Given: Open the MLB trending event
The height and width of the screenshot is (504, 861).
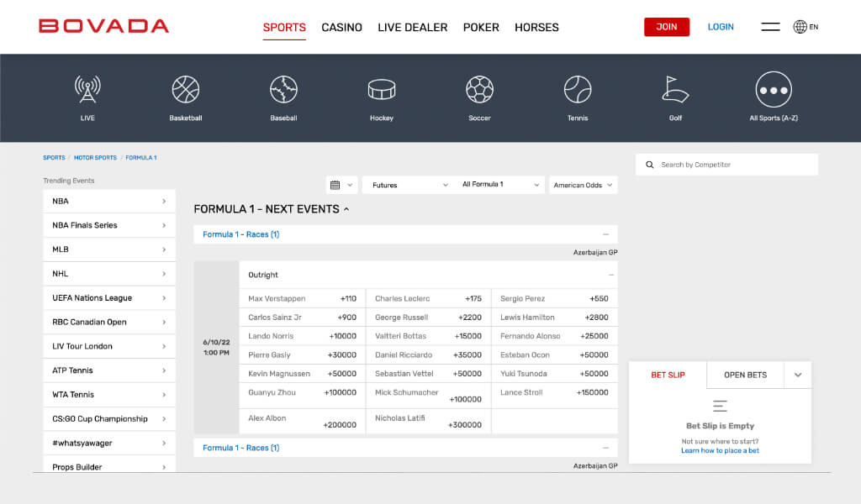Looking at the screenshot, I should (109, 249).
